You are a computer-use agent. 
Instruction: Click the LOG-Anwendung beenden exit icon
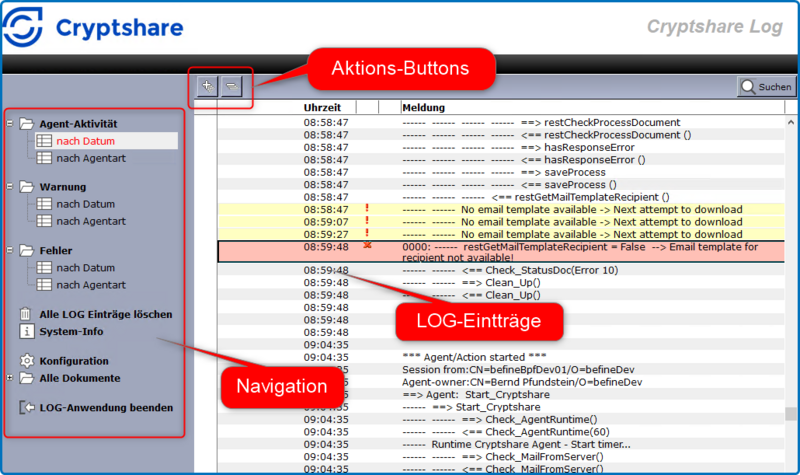coord(27,408)
